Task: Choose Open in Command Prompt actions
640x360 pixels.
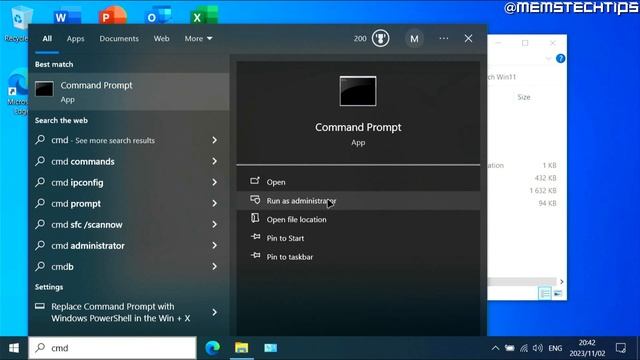Action: pyautogui.click(x=358, y=182)
